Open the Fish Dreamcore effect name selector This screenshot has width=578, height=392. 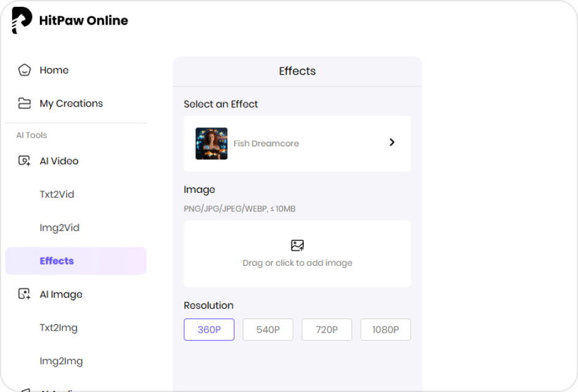tap(266, 143)
